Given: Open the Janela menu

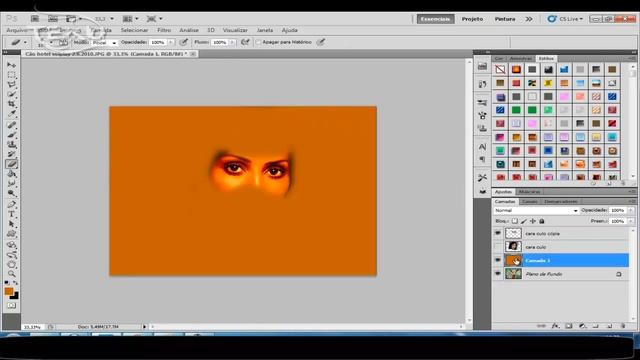Looking at the screenshot, I should 264,30.
